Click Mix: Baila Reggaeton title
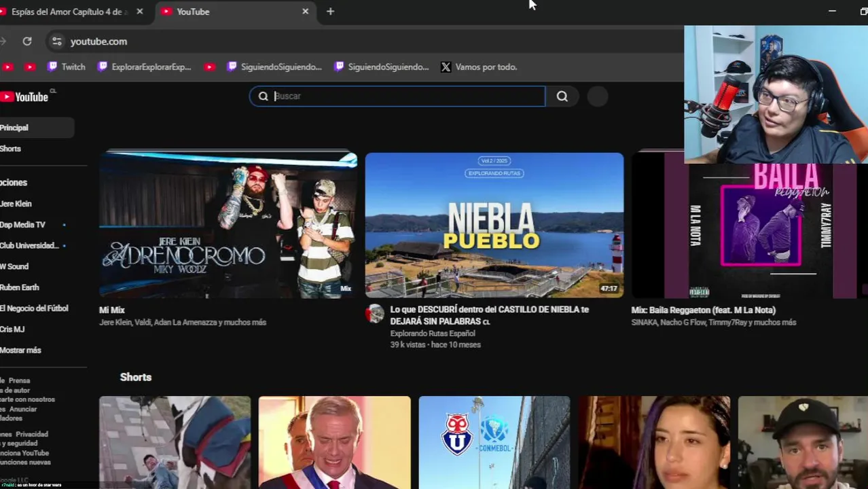The width and height of the screenshot is (868, 489). point(703,310)
